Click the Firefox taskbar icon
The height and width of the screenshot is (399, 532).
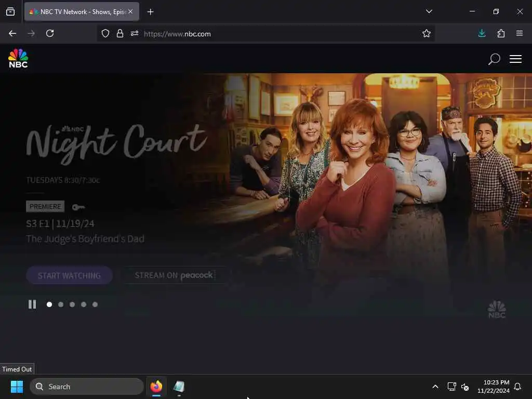[x=156, y=387]
